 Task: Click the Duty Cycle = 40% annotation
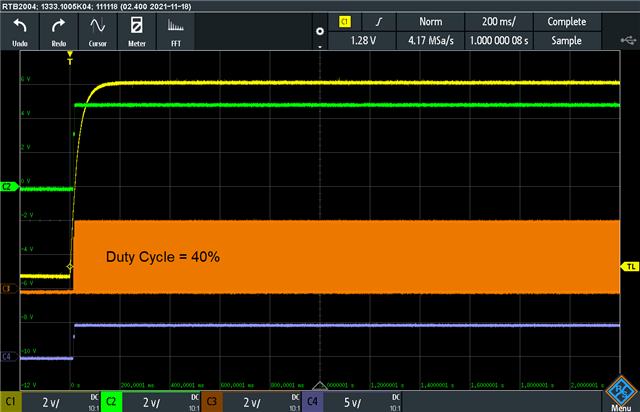[x=163, y=257]
